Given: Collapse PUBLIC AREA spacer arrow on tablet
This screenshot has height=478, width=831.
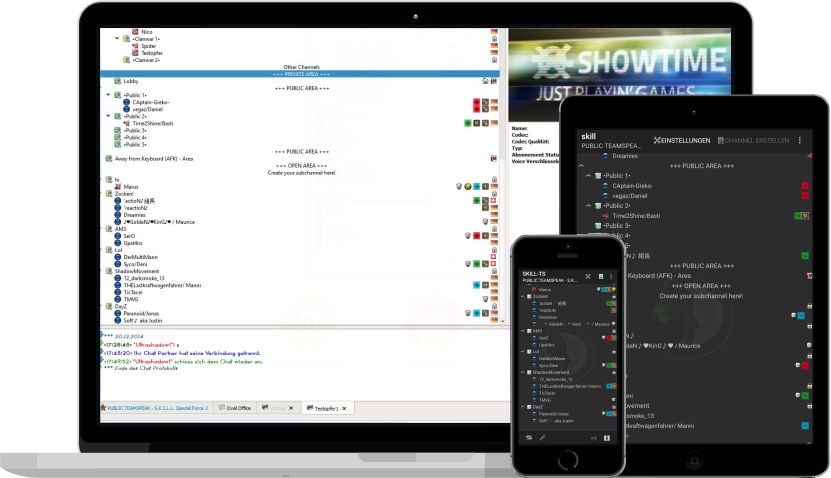Looking at the screenshot, I should click(581, 166).
